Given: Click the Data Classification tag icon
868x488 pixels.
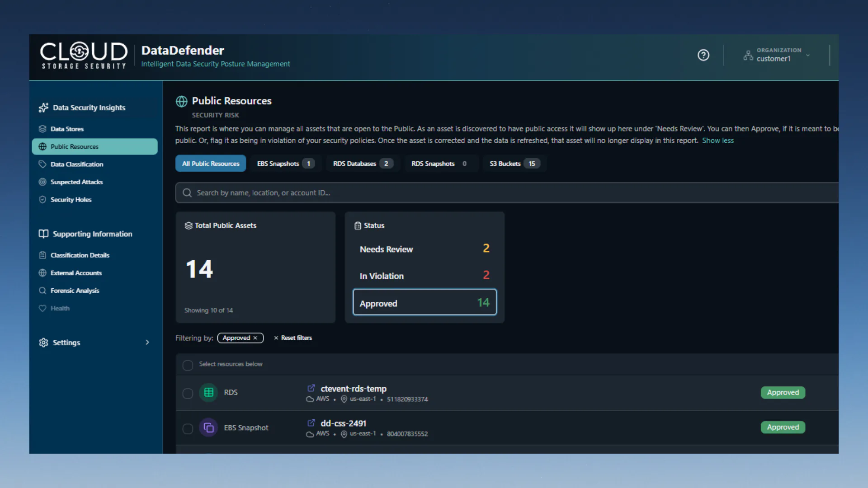Looking at the screenshot, I should pos(42,164).
